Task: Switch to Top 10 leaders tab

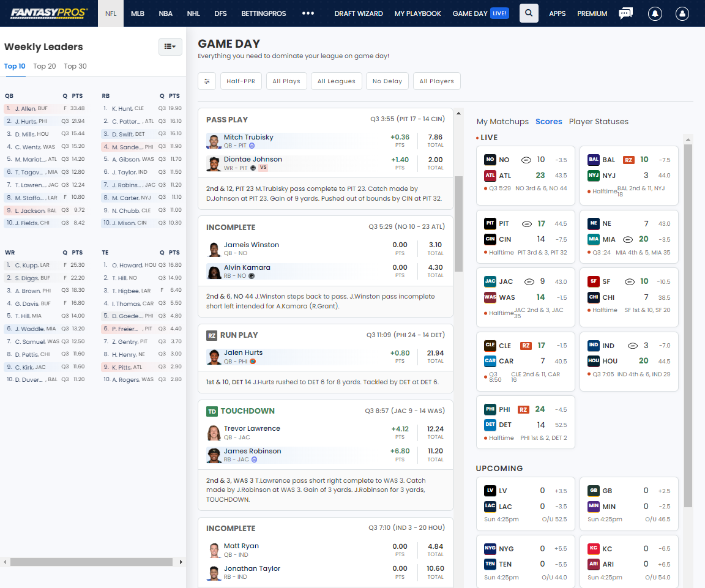Action: (x=15, y=66)
